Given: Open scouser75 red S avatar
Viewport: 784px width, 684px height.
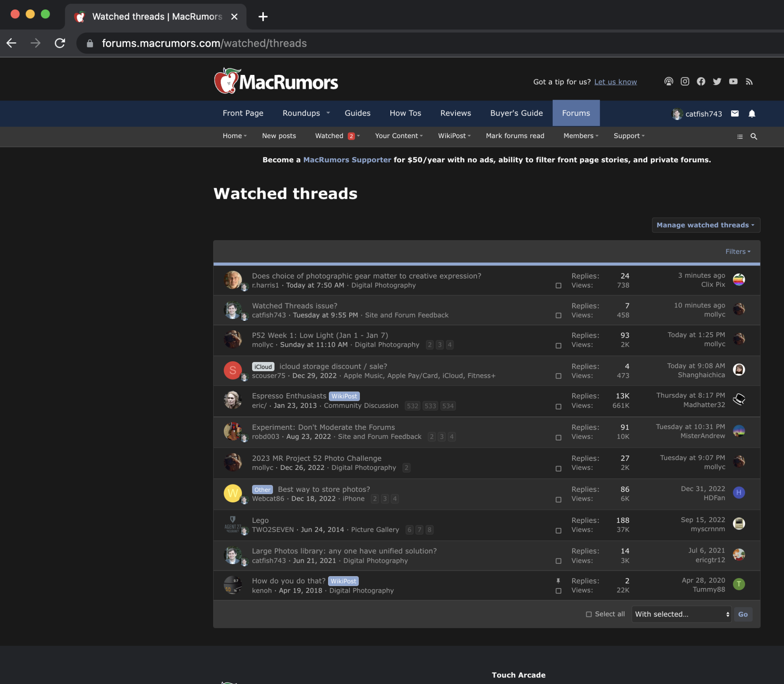Looking at the screenshot, I should (233, 370).
